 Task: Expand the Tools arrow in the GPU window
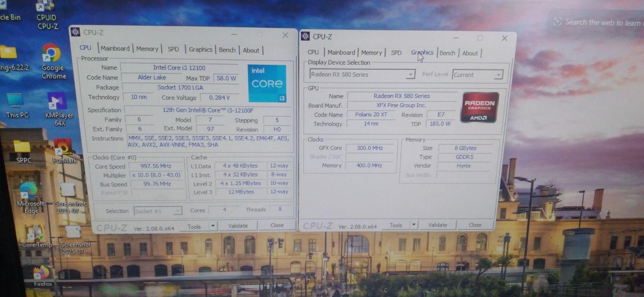click(413, 225)
